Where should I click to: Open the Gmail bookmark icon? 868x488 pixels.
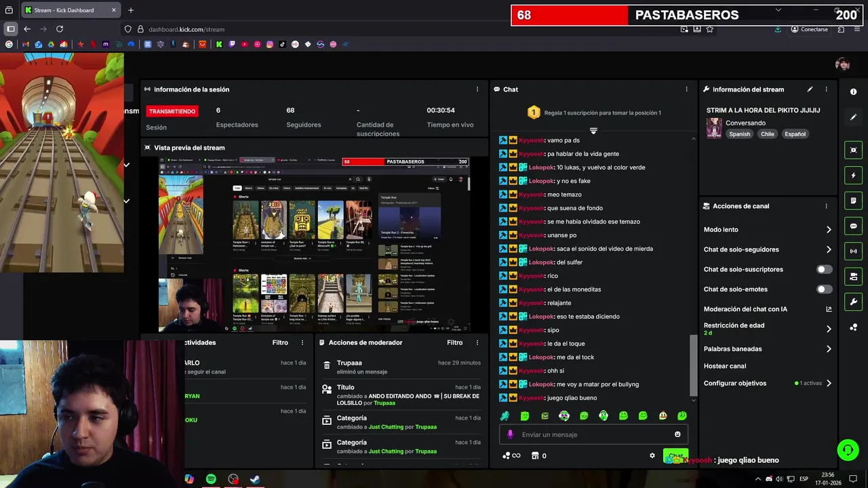(x=25, y=44)
